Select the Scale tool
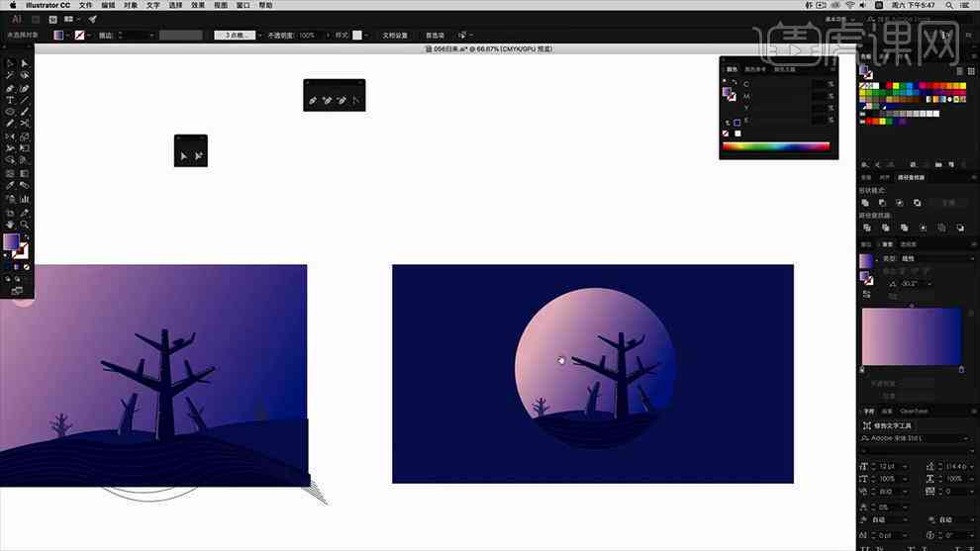 (25, 137)
